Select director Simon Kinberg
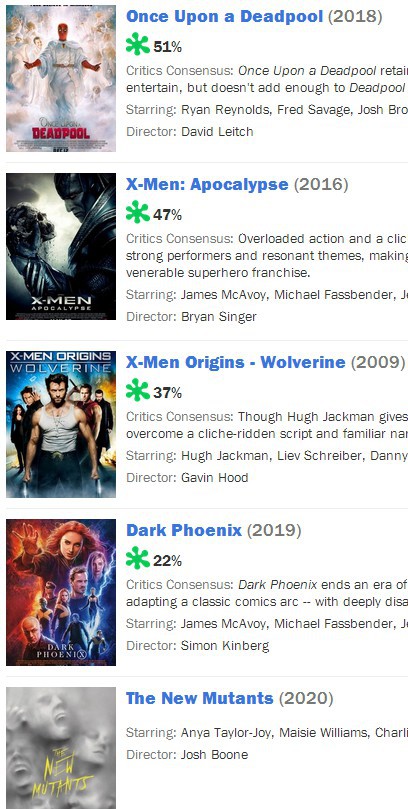 coord(225,646)
